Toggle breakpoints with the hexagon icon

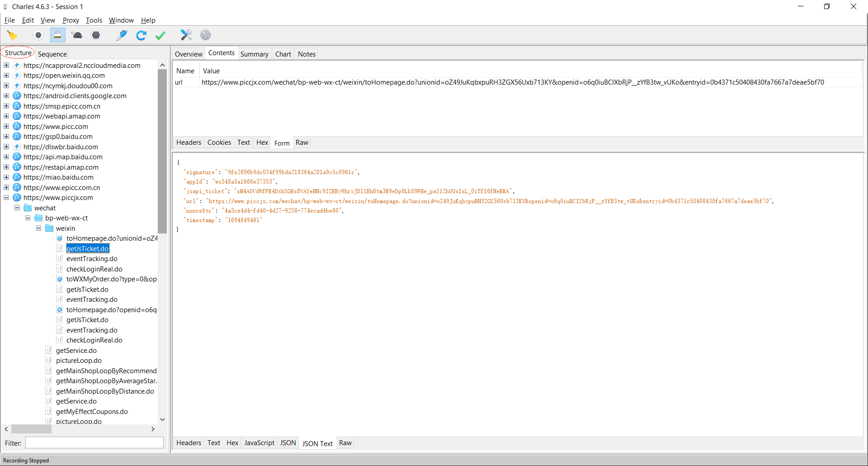[x=96, y=35]
